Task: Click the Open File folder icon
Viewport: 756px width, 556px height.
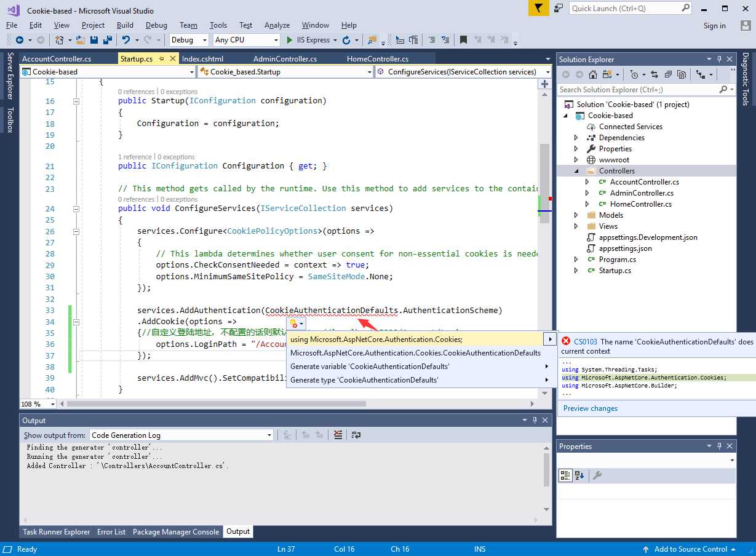Action: click(82, 40)
